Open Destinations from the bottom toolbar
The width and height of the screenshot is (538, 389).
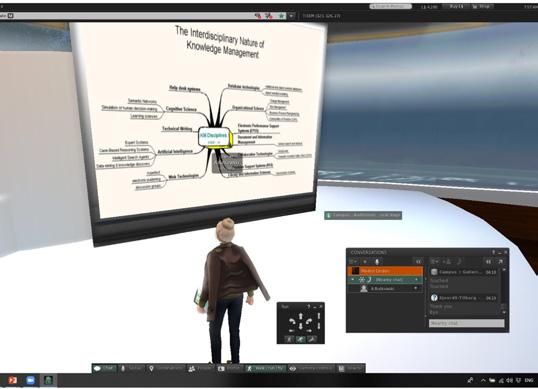point(166,368)
